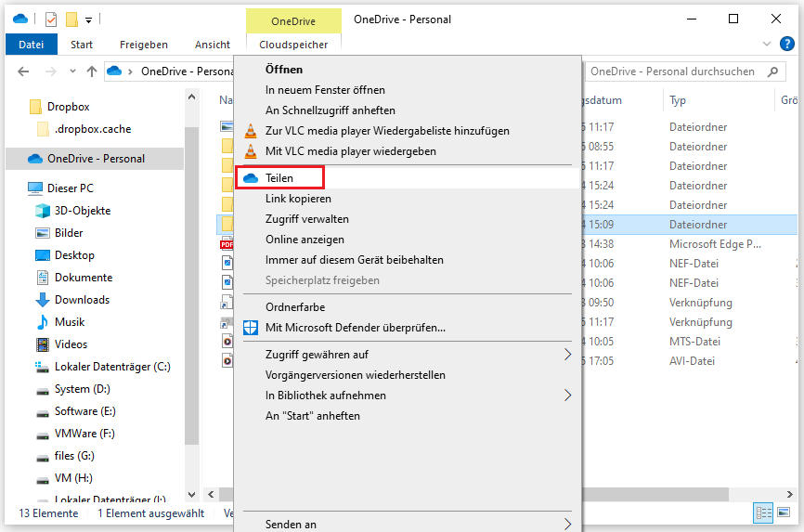Image resolution: width=804 pixels, height=532 pixels.
Task: Expand the In Bibliothek aufnehmen submenu
Action: (408, 396)
